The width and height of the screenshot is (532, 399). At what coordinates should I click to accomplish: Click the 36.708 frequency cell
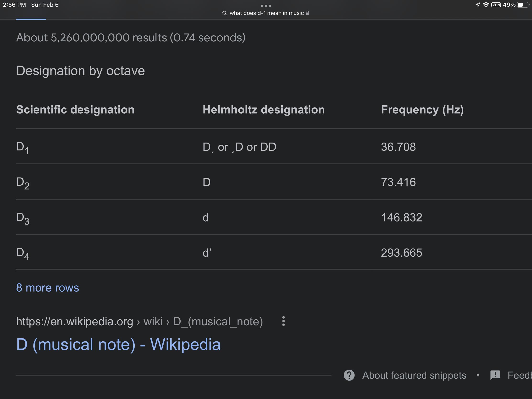click(398, 147)
